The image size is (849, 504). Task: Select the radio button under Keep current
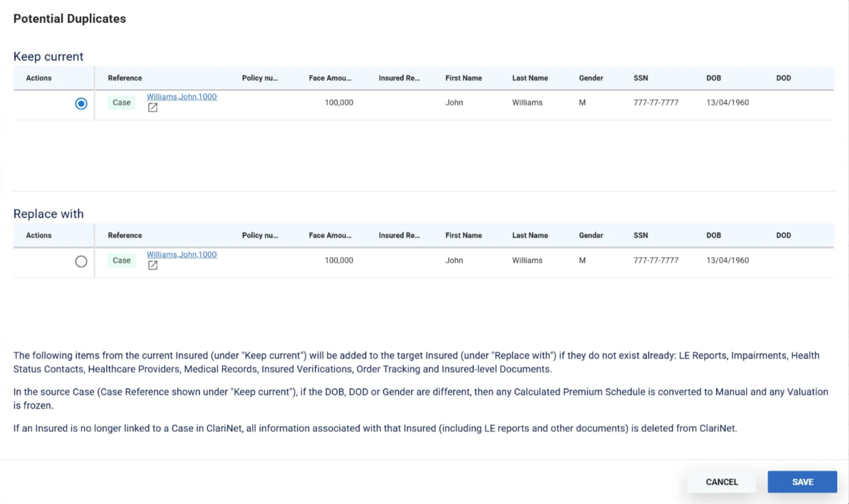click(81, 104)
